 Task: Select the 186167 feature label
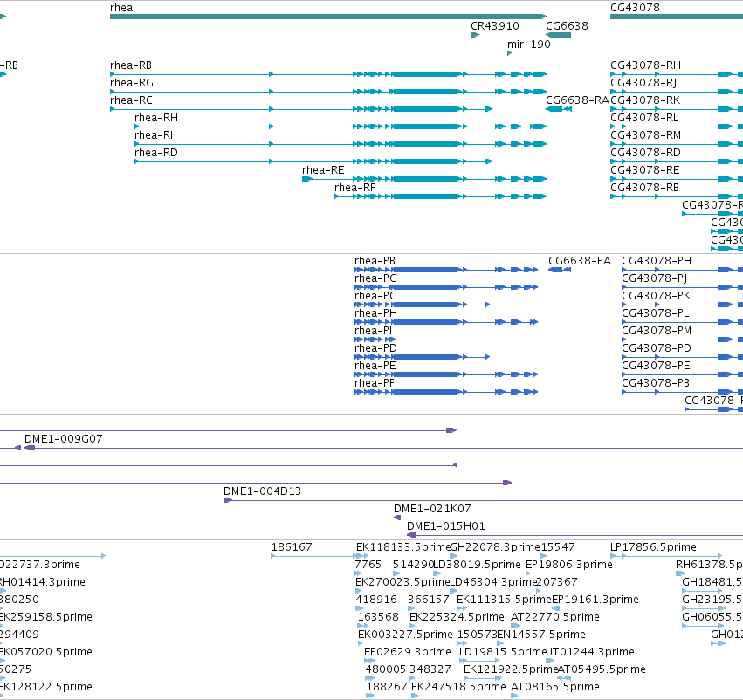292,547
